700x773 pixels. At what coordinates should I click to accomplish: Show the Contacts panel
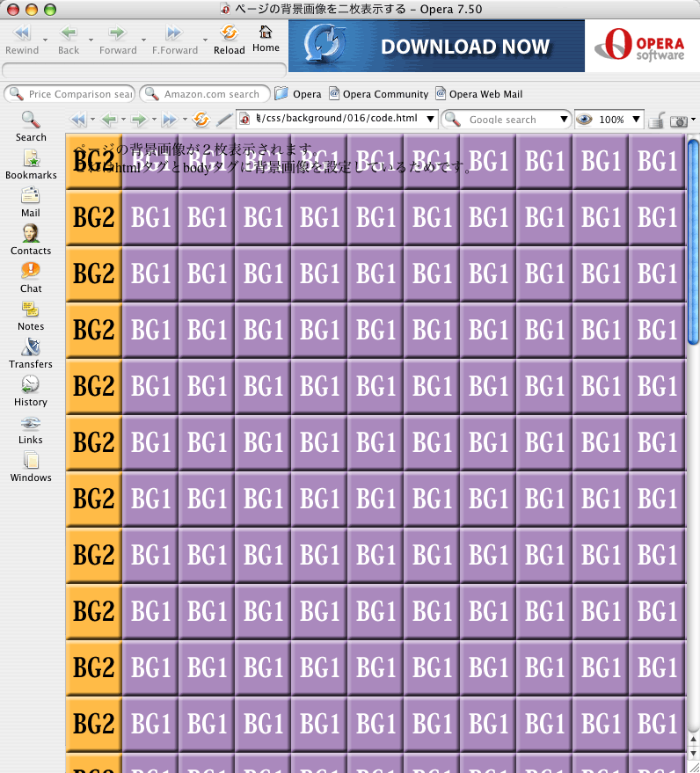(x=31, y=239)
